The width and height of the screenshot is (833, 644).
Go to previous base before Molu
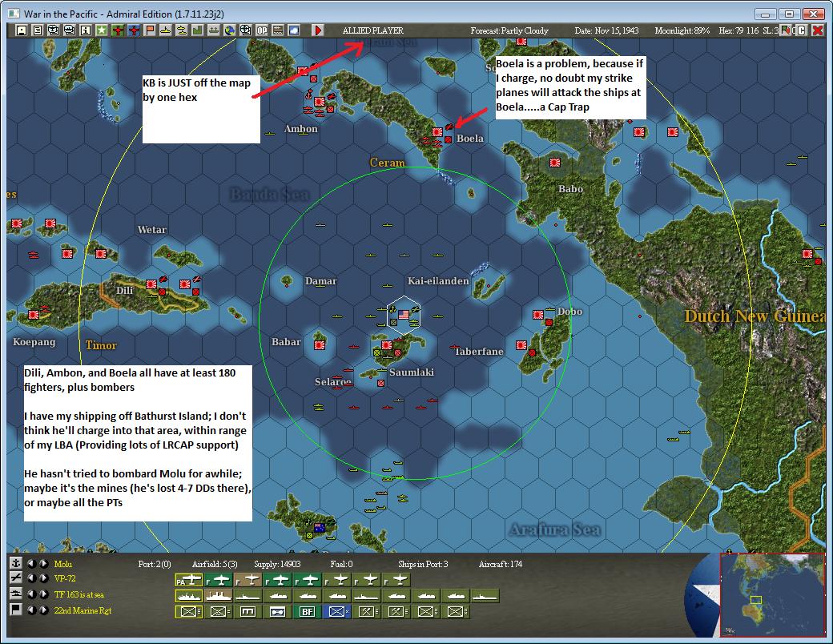click(31, 563)
